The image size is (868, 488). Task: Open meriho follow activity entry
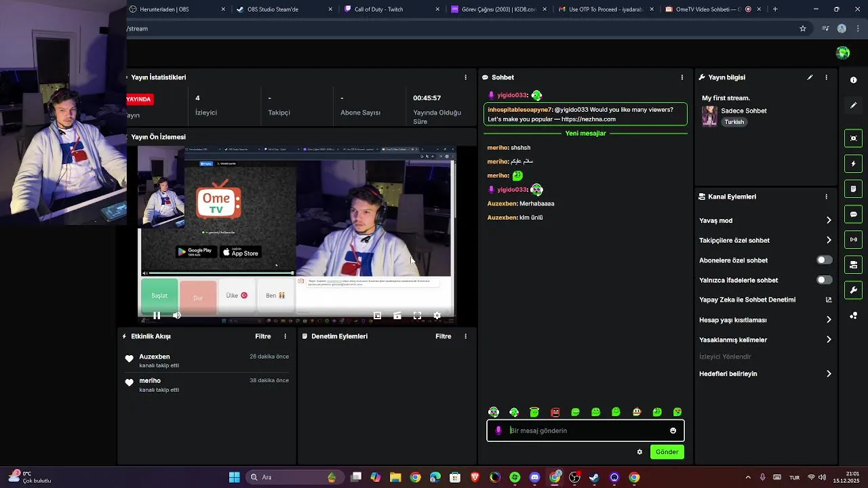coord(207,385)
